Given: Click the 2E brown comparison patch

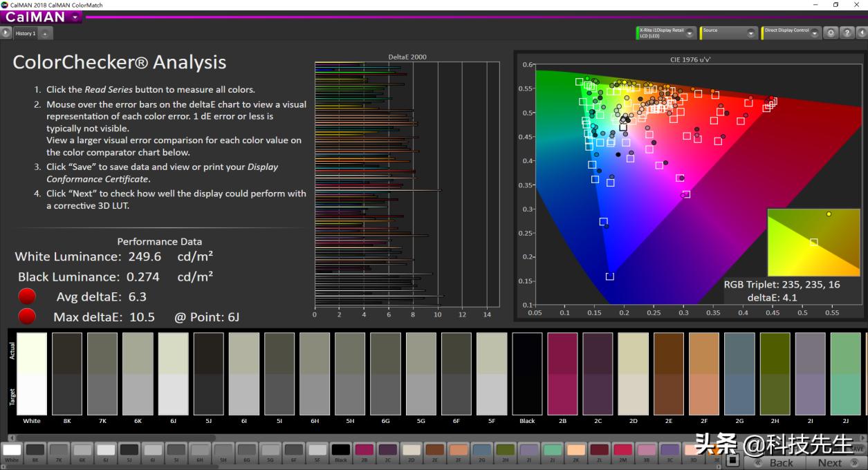Looking at the screenshot, I should (x=668, y=373).
